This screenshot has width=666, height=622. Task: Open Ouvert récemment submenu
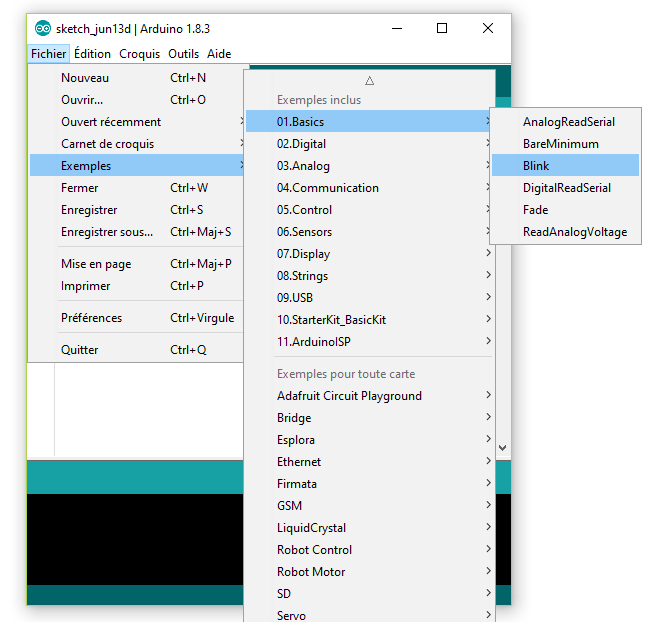[137, 122]
